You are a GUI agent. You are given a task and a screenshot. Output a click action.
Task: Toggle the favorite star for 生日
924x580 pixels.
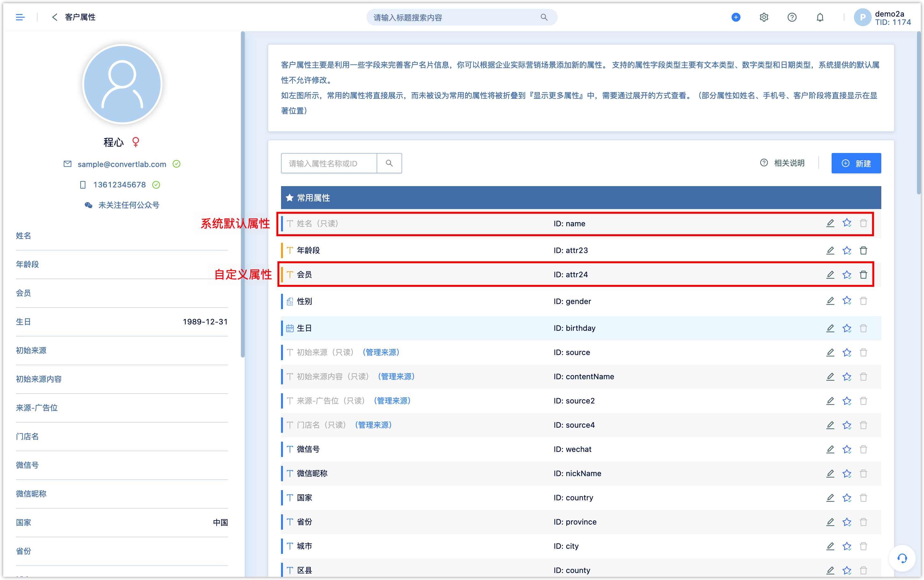coord(847,328)
